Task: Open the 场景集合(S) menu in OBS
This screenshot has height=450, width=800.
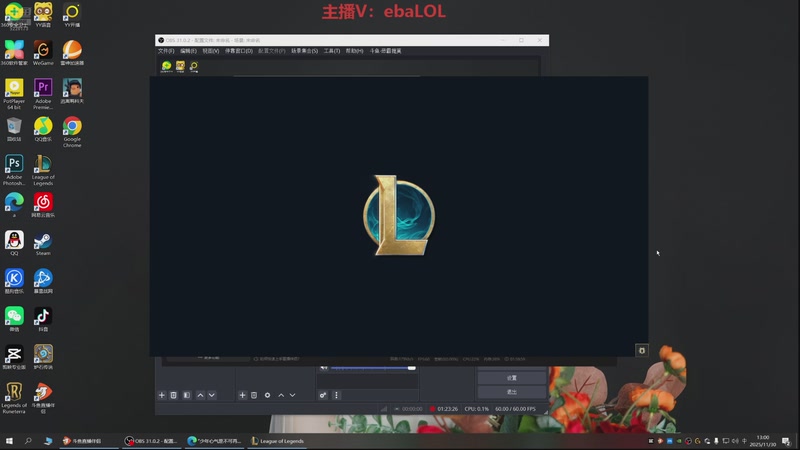Action: click(x=305, y=51)
